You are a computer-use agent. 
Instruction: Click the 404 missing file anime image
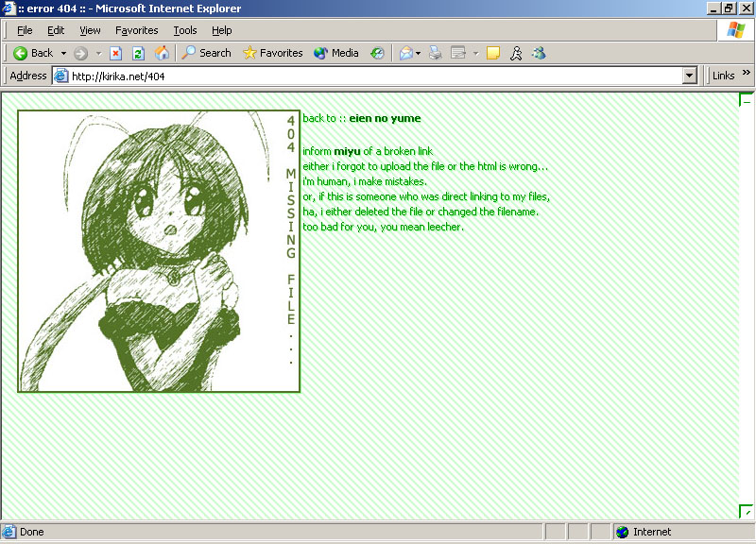159,251
